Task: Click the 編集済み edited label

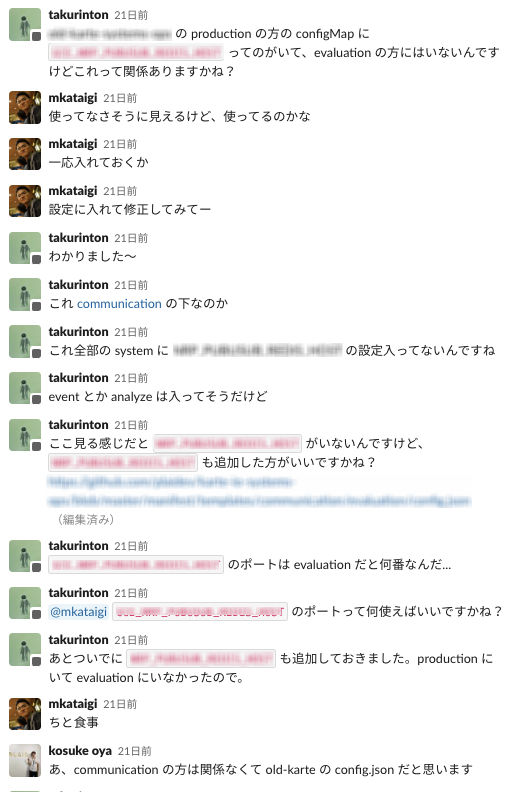Action: (x=86, y=519)
